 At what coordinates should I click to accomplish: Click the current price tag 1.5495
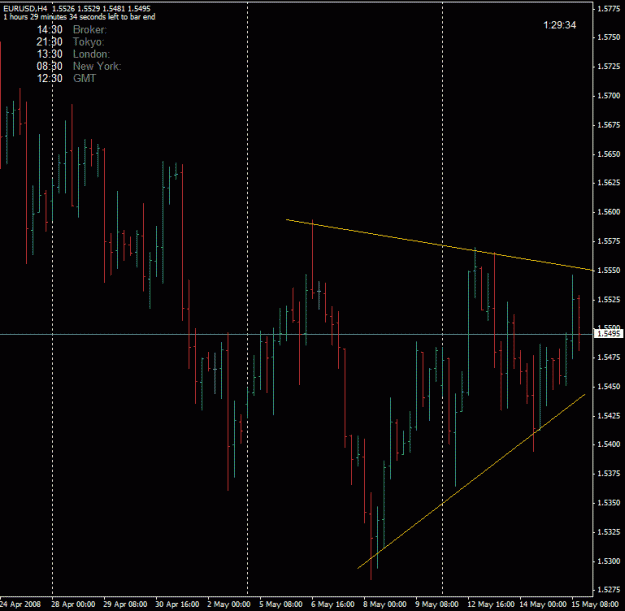pos(608,334)
